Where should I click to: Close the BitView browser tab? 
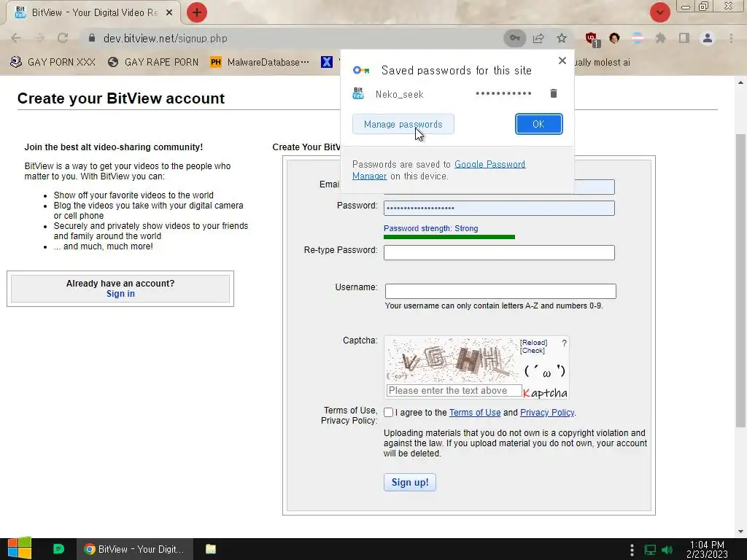point(169,13)
